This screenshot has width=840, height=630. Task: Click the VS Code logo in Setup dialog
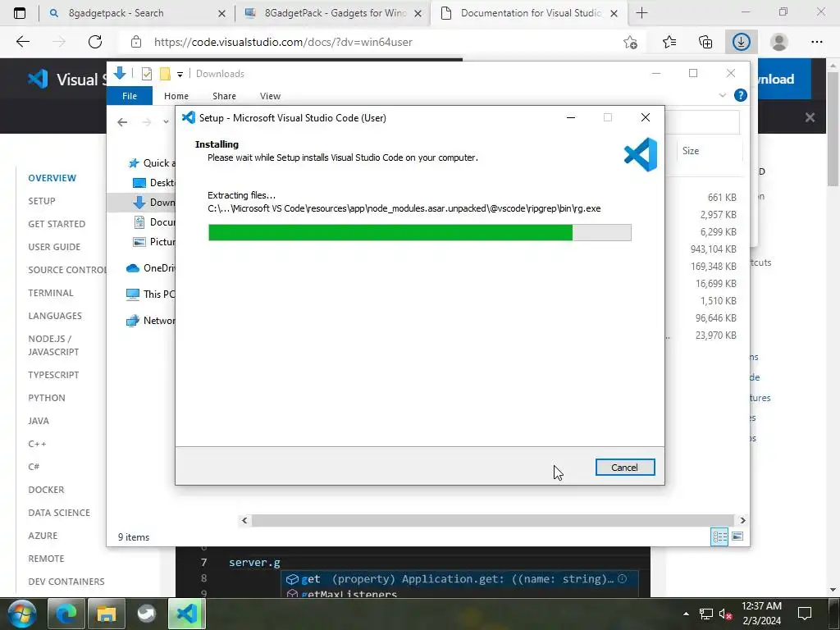click(641, 154)
